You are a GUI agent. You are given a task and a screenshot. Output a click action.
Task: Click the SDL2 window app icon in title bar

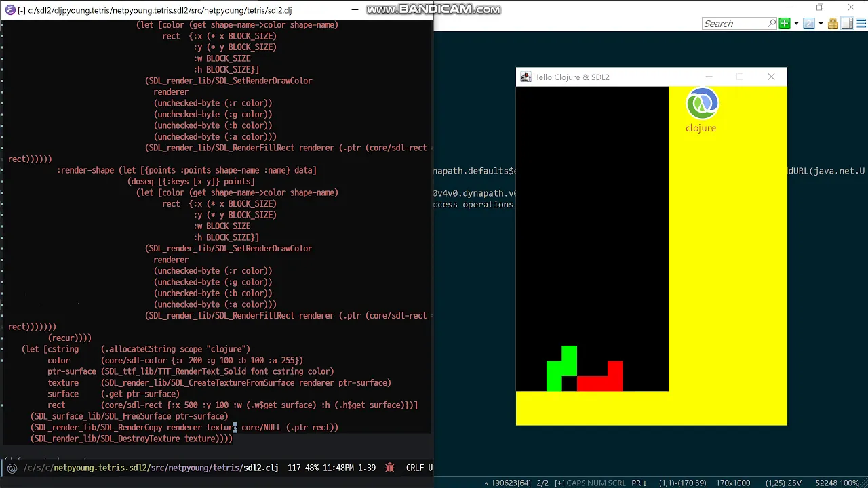525,77
